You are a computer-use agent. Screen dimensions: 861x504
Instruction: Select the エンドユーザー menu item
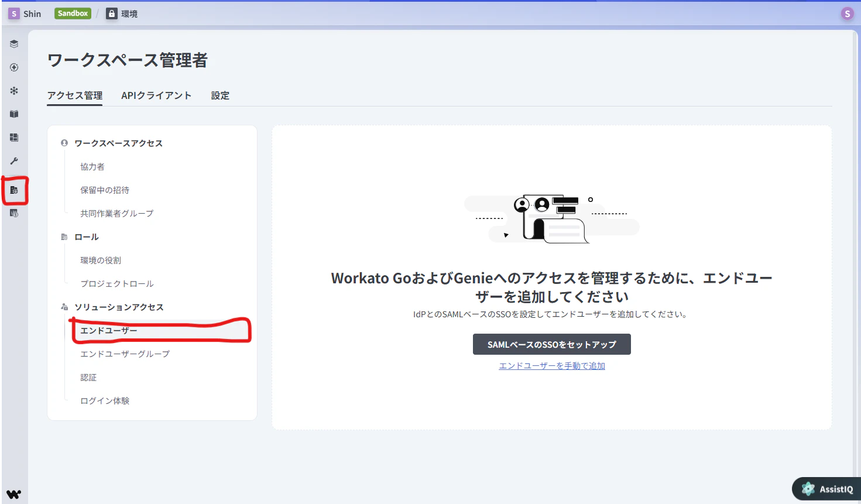[x=109, y=331]
